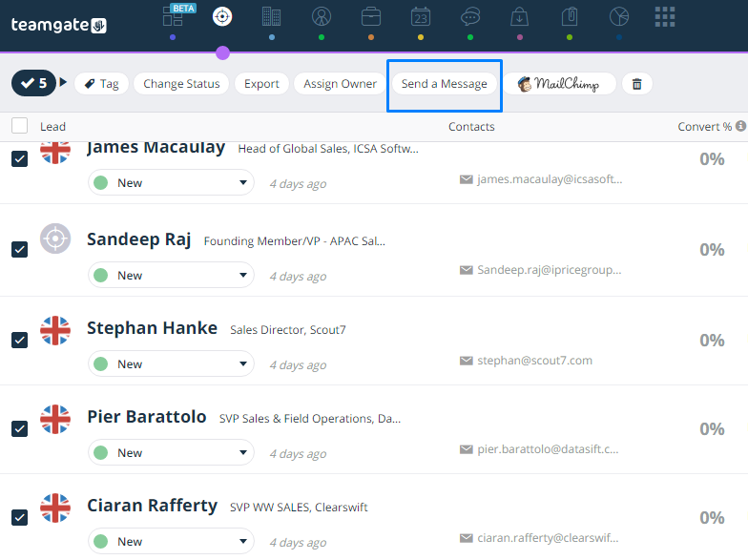Sort by the Contacts column header
Image resolution: width=748 pixels, height=560 pixels.
(x=471, y=126)
